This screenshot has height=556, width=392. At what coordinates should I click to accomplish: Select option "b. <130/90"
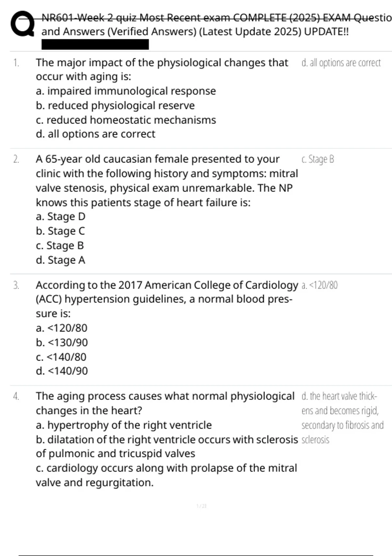pos(62,342)
